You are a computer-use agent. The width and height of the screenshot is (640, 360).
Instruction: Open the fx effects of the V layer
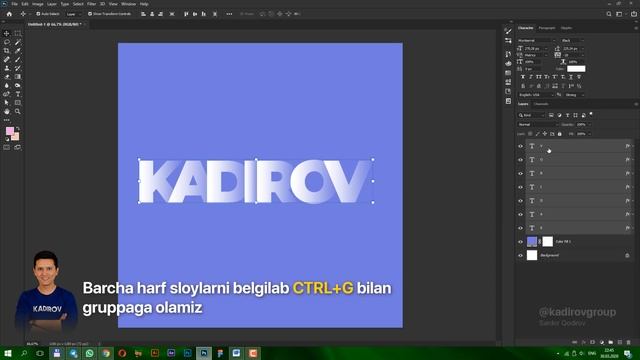[x=627, y=146]
